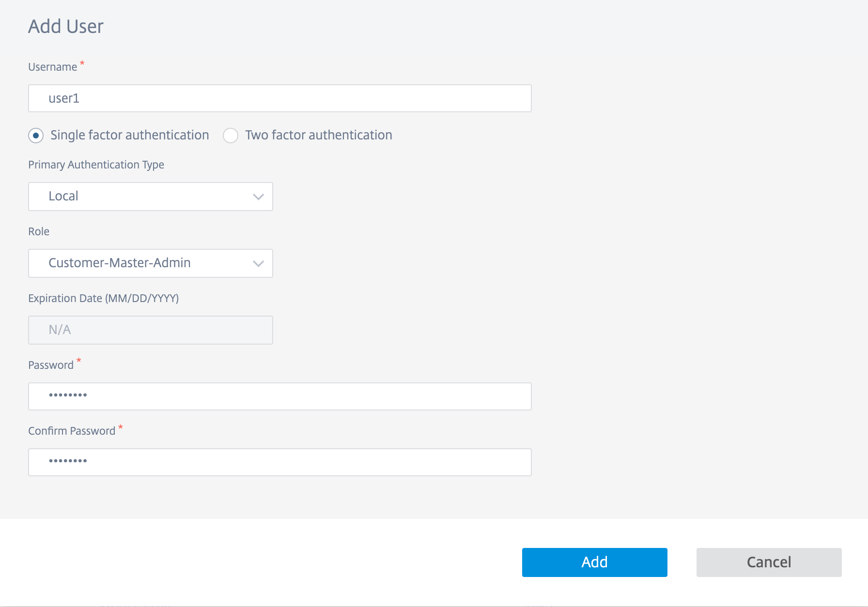Expand the Role dropdown showing Customer-Master-Admin
The width and height of the screenshot is (868, 607).
coord(151,263)
